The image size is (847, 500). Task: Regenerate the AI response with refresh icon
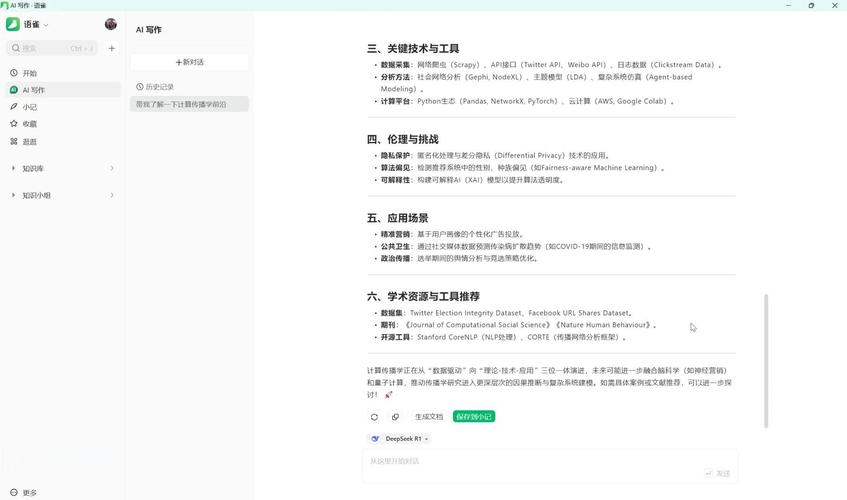(x=374, y=417)
